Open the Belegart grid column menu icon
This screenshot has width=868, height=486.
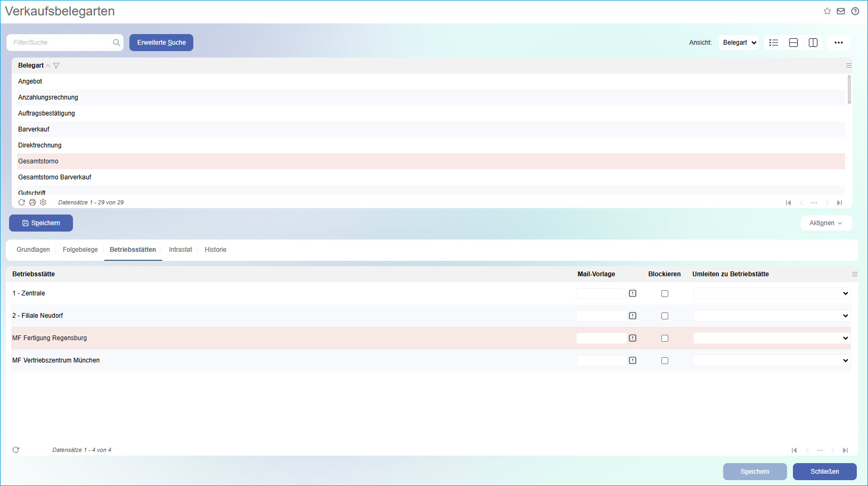849,65
